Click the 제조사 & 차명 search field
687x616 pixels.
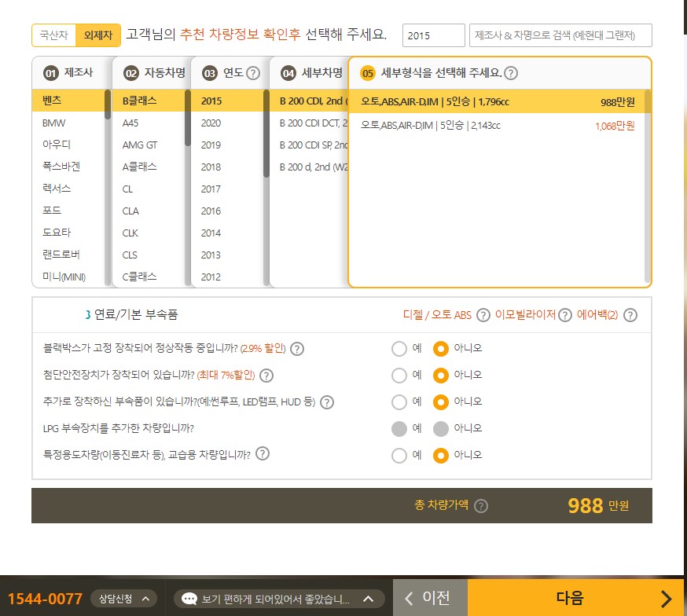click(560, 35)
